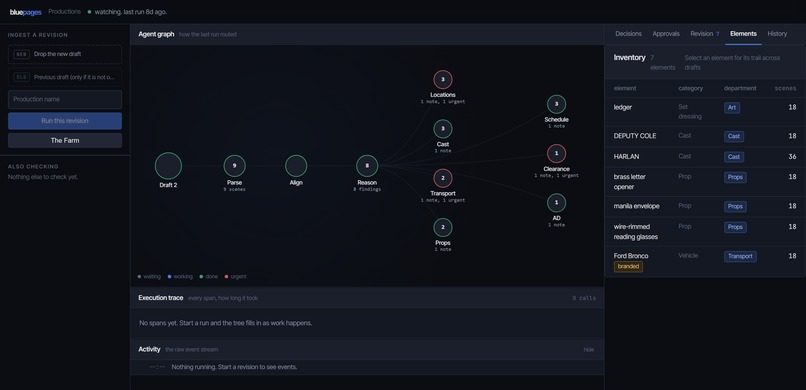This screenshot has height=390, width=806.
Task: Click The Farm button
Action: (65, 140)
